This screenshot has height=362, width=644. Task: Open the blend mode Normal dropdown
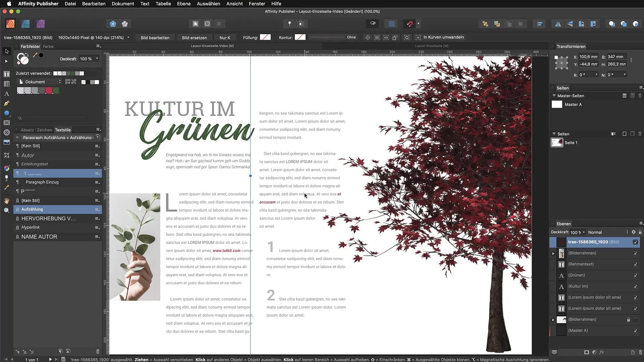608,232
